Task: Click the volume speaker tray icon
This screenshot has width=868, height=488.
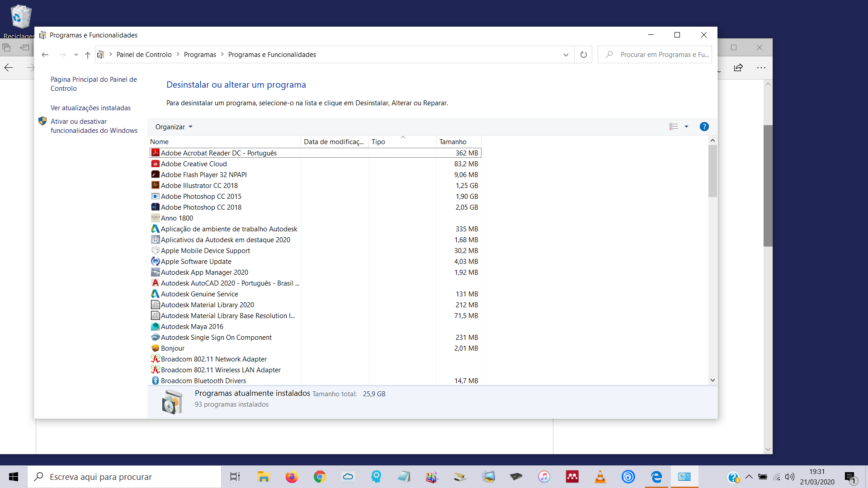Action: click(790, 477)
